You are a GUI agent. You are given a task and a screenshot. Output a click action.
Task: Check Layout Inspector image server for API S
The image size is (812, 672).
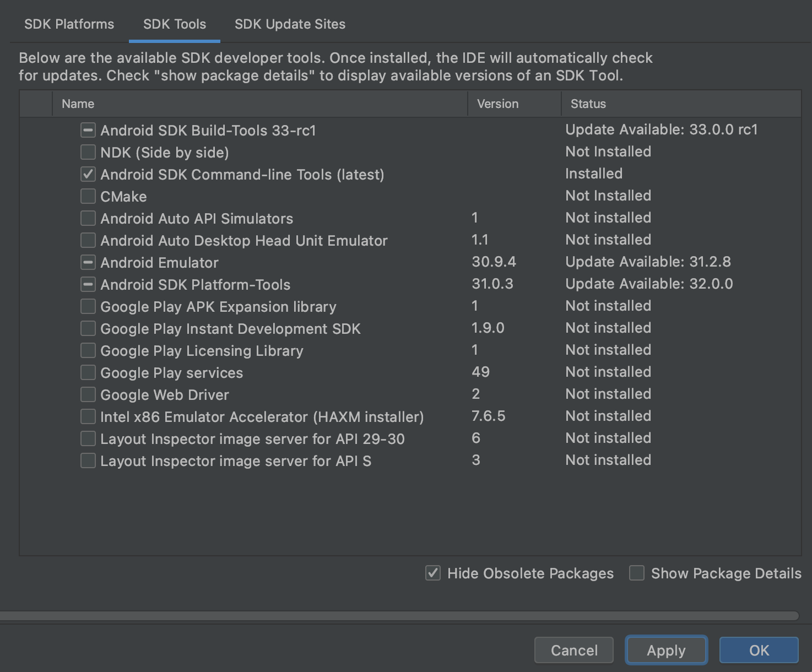pyautogui.click(x=88, y=461)
